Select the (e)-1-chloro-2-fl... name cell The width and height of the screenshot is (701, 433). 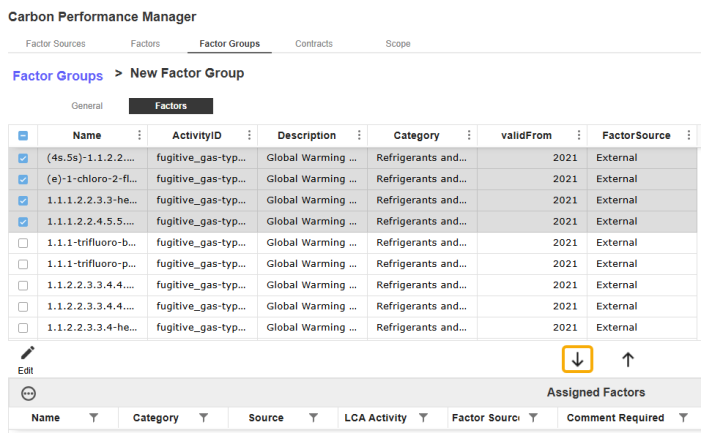pos(93,179)
